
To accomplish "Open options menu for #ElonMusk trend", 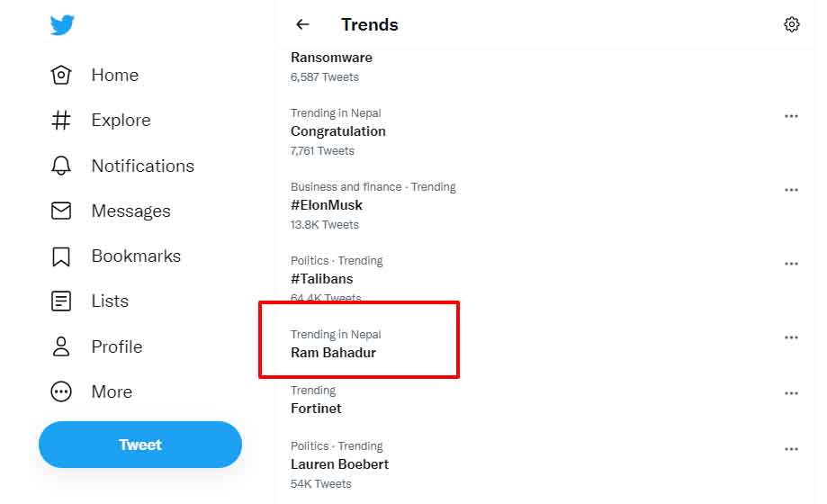I will pos(791,190).
